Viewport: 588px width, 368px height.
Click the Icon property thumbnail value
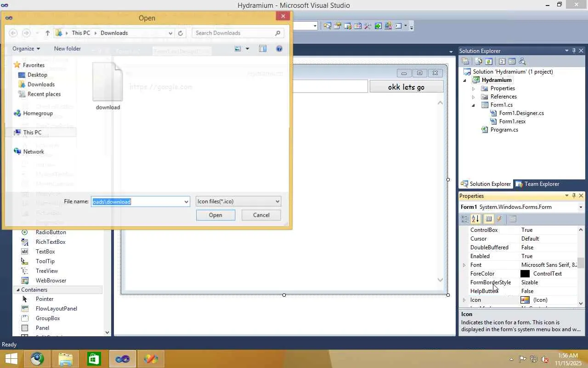tap(525, 300)
